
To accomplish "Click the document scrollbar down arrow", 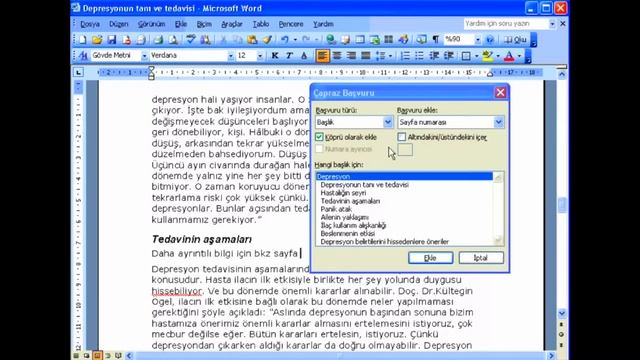I will pyautogui.click(x=562, y=313).
